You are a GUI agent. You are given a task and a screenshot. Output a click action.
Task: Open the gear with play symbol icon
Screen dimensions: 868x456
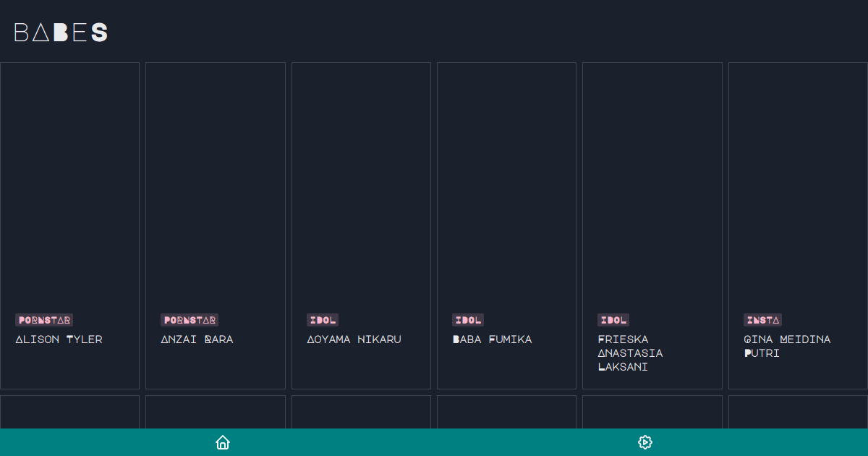(645, 442)
